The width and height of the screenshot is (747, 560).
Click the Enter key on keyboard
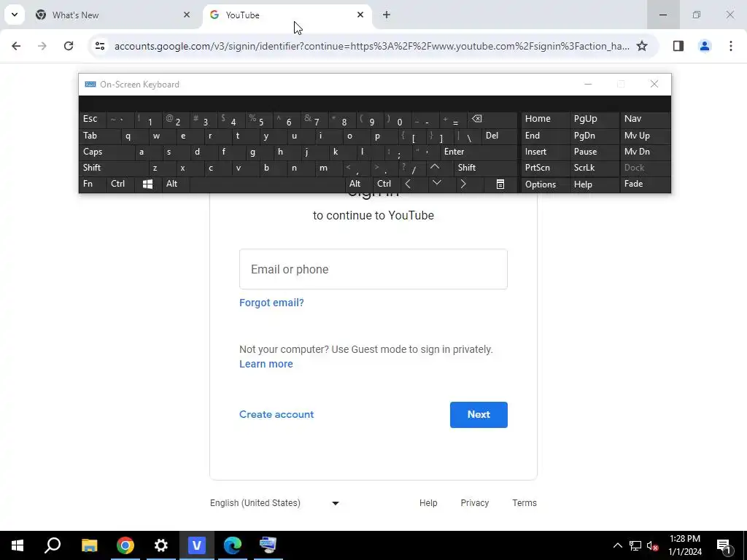pyautogui.click(x=479, y=152)
